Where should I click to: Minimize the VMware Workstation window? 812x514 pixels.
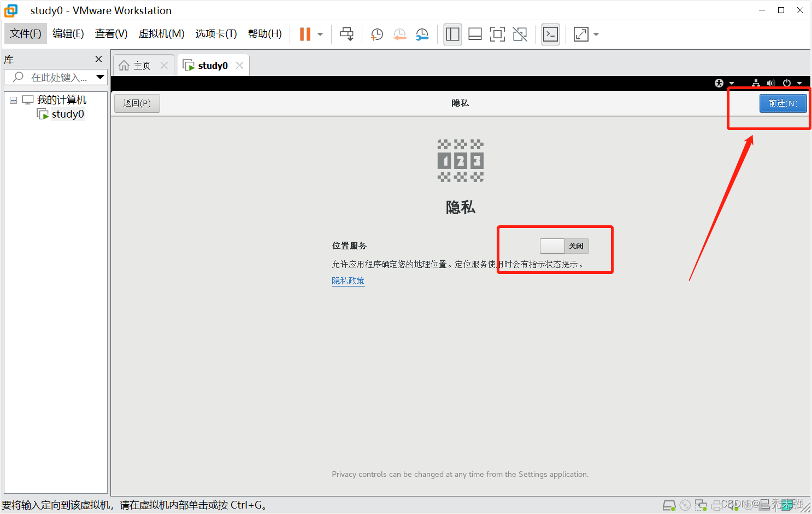pos(762,10)
